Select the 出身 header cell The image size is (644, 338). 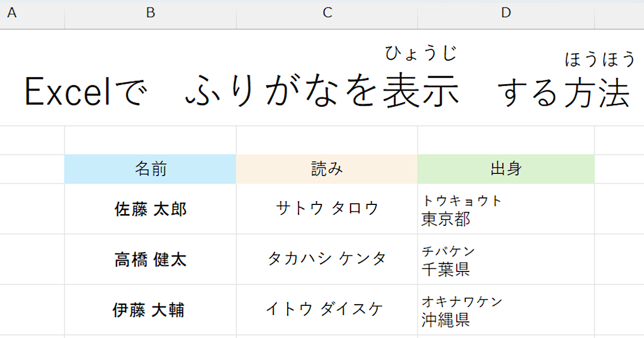506,169
